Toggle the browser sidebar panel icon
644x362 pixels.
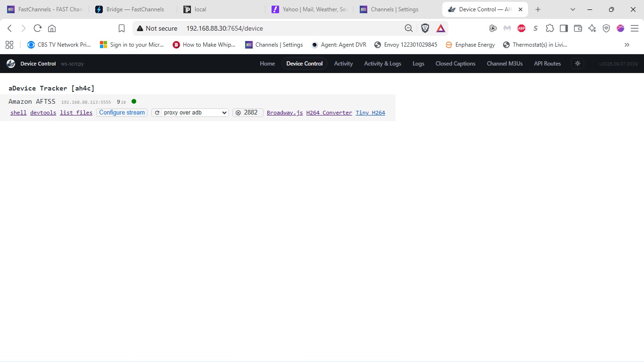tap(564, 28)
